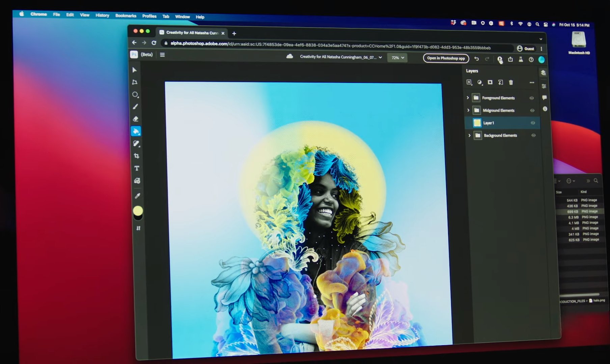The width and height of the screenshot is (610, 364).
Task: Open the 72% zoom dropdown
Action: click(397, 58)
